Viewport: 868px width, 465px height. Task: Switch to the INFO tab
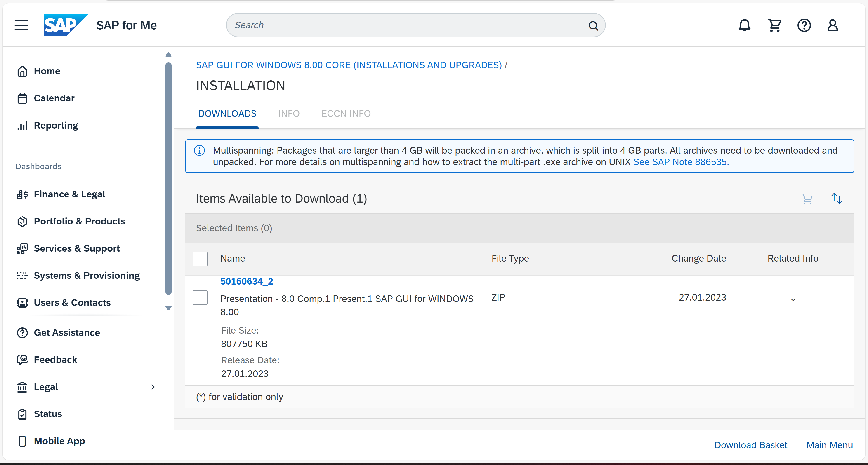(x=289, y=113)
